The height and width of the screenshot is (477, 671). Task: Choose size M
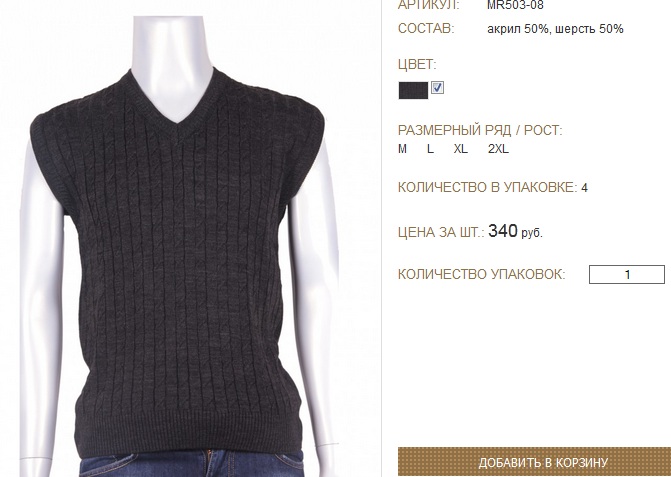point(402,149)
